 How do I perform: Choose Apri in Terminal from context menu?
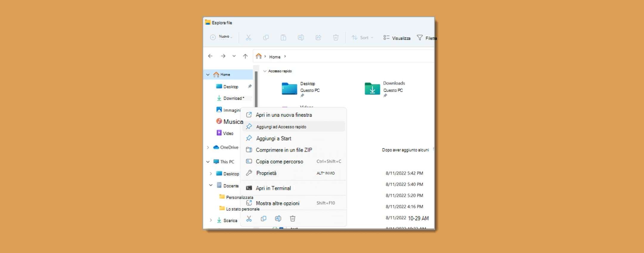point(273,188)
